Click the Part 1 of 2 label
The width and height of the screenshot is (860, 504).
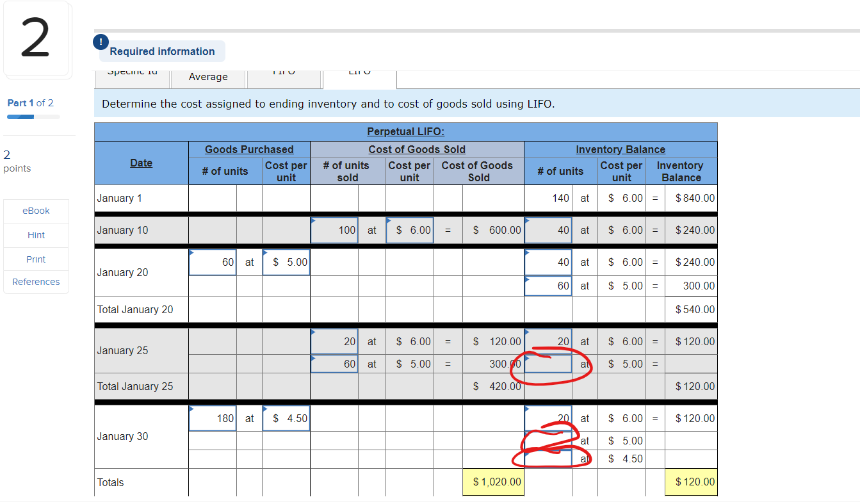(30, 102)
